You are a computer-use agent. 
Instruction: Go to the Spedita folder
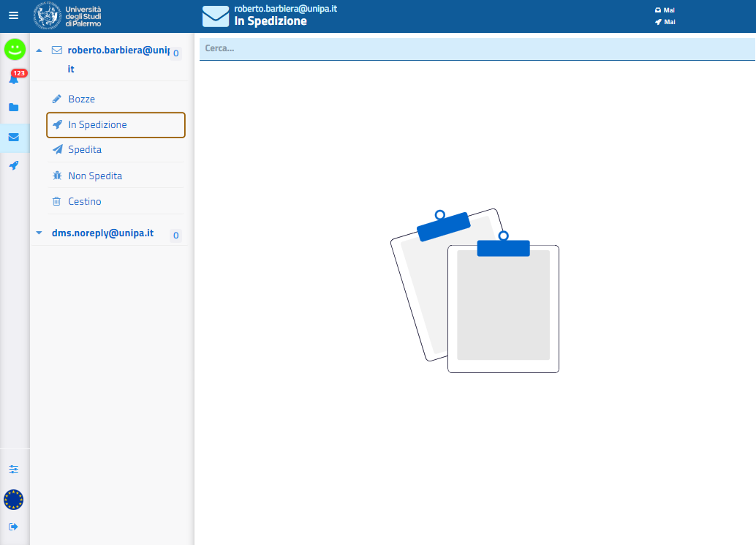(85, 150)
